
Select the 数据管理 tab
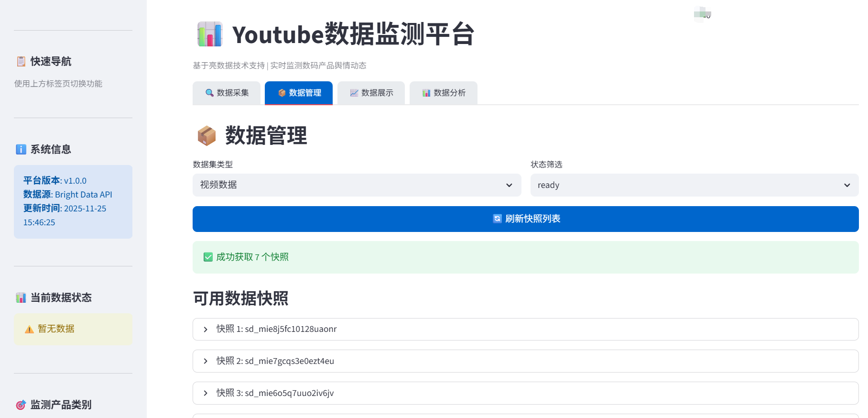[299, 93]
